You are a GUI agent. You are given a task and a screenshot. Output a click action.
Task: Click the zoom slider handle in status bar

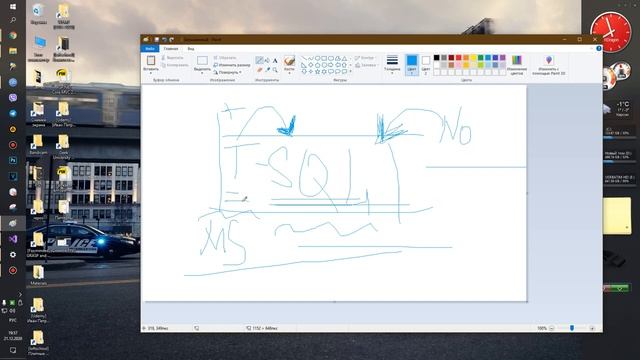(572, 328)
